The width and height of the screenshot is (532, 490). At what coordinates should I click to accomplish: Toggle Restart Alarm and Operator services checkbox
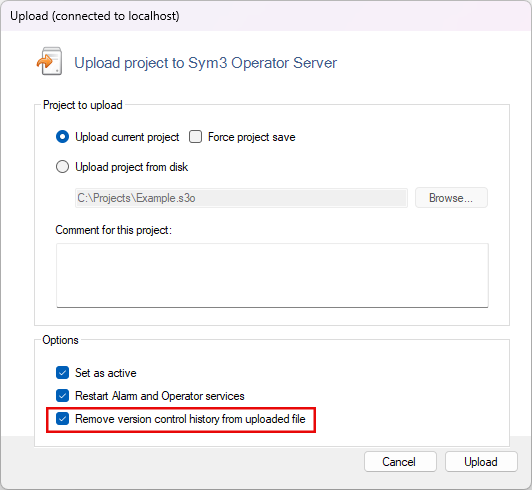[x=62, y=395]
